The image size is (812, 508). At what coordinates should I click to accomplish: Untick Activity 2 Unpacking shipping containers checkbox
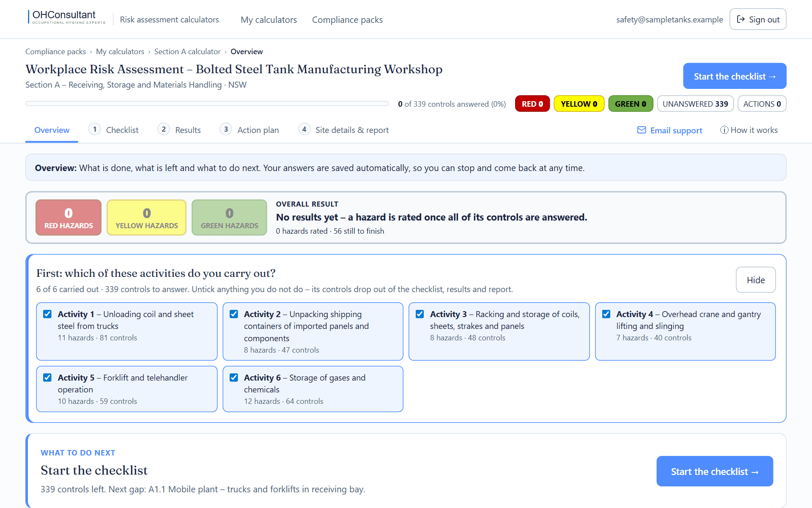click(x=234, y=314)
